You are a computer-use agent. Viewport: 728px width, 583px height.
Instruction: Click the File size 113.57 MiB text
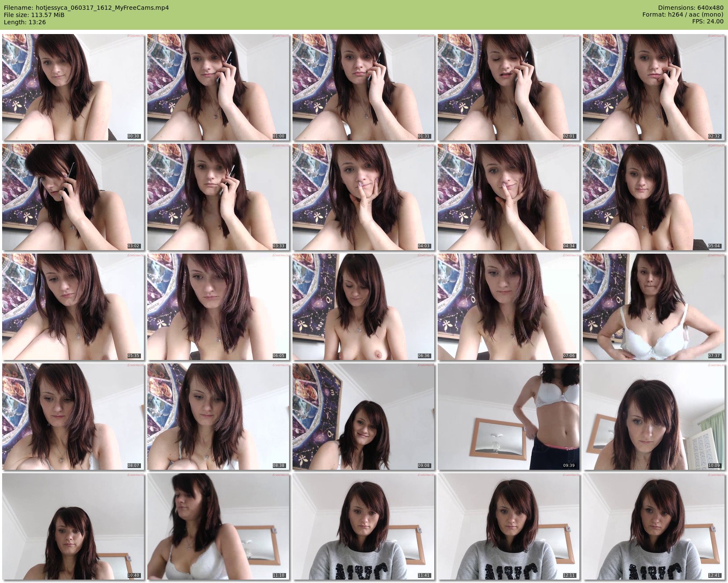(34, 15)
